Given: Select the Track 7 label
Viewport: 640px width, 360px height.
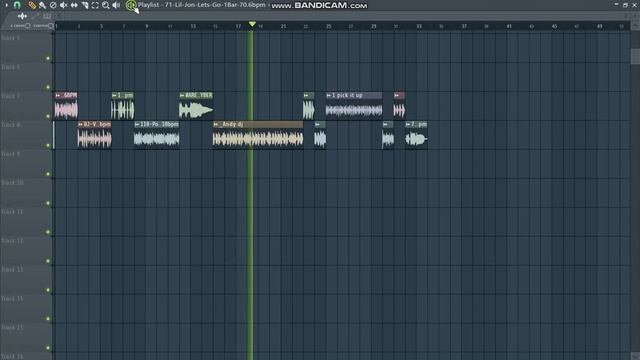Looking at the screenshot, I should pos(11,96).
